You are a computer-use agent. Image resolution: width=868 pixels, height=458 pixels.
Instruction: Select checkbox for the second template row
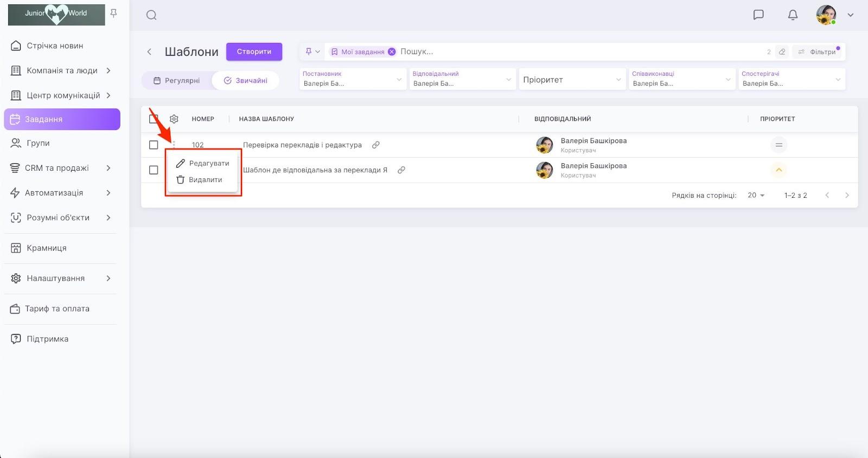coord(154,170)
